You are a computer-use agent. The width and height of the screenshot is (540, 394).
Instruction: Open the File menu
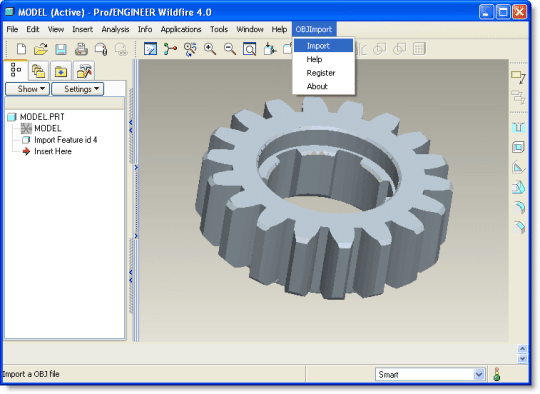click(x=12, y=29)
